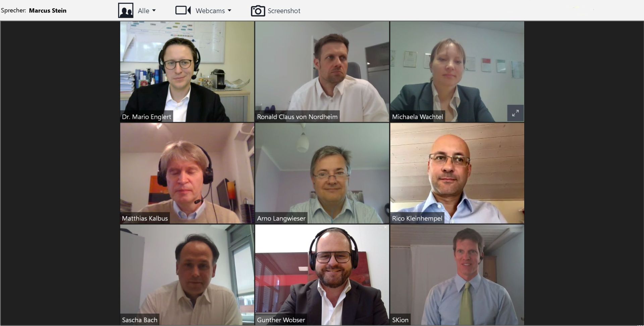Click the speaker name Marcus Stein

click(48, 10)
